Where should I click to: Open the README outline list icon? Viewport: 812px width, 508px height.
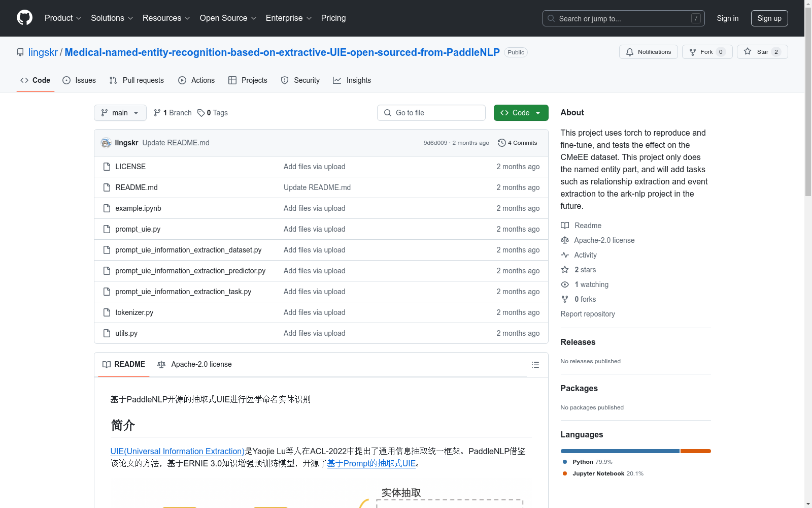point(535,365)
